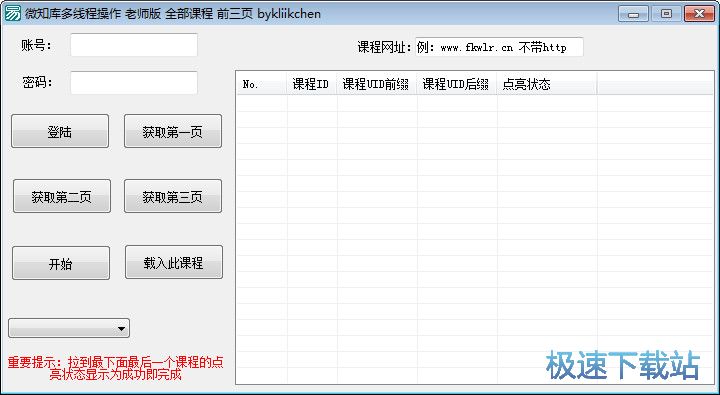The image size is (720, 395).
Task: Select the first empty row in list
Action: click(x=475, y=103)
